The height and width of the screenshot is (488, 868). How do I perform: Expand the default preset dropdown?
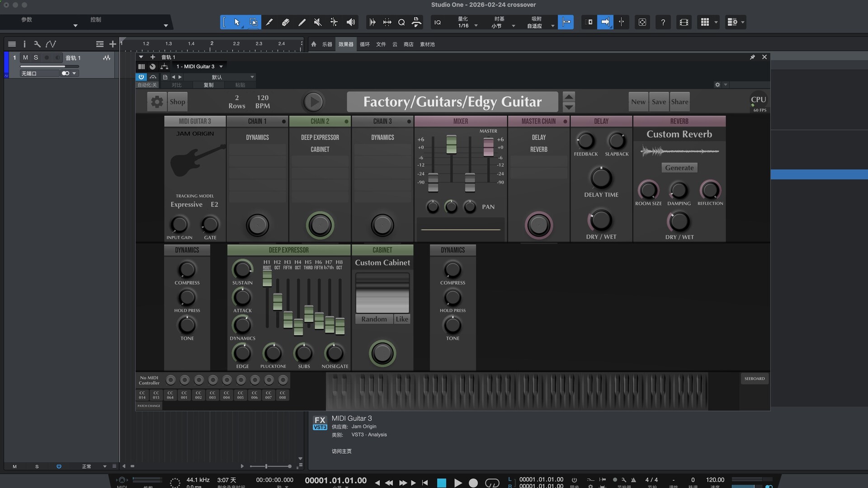point(252,77)
